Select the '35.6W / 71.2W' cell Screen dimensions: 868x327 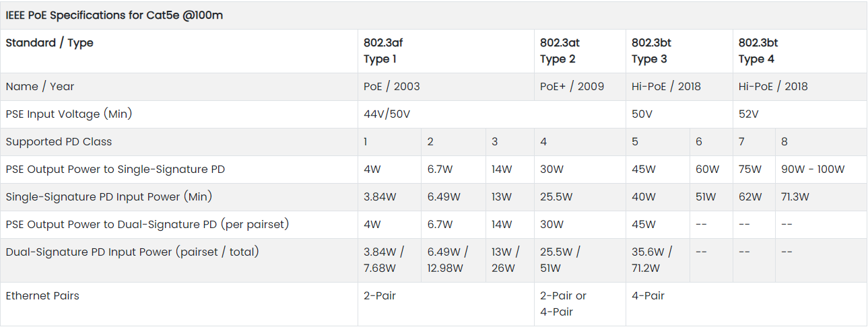point(652,260)
